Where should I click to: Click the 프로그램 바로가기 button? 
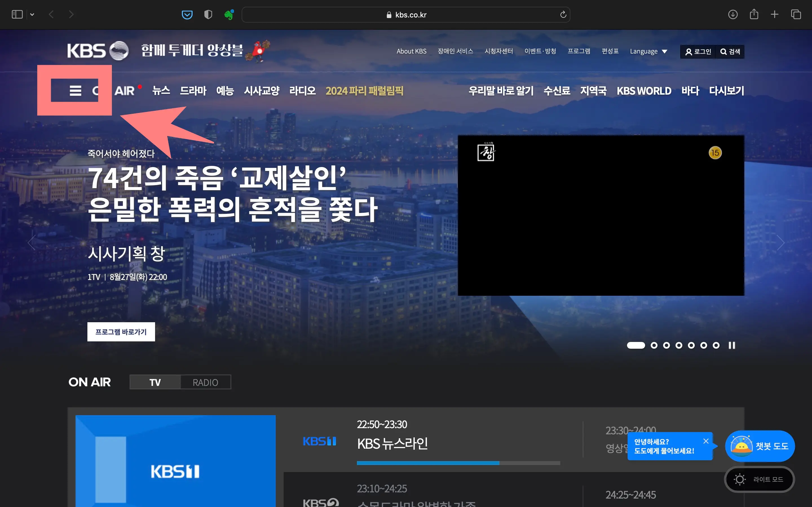[x=121, y=332]
